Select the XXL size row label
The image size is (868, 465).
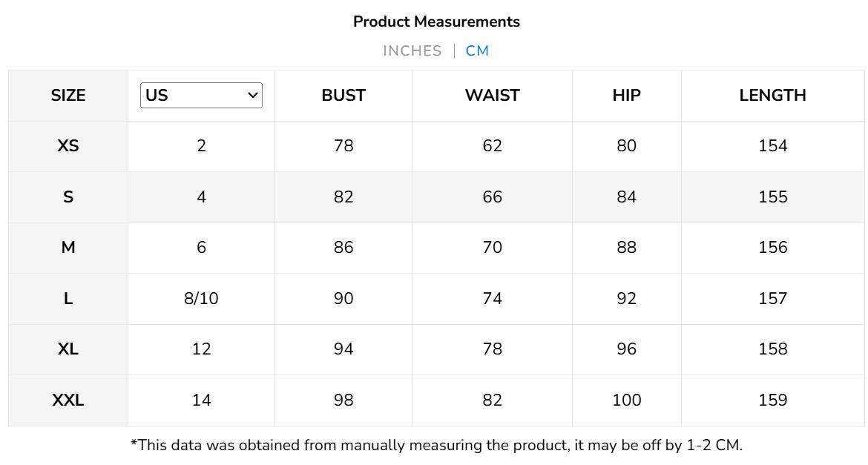pos(68,400)
